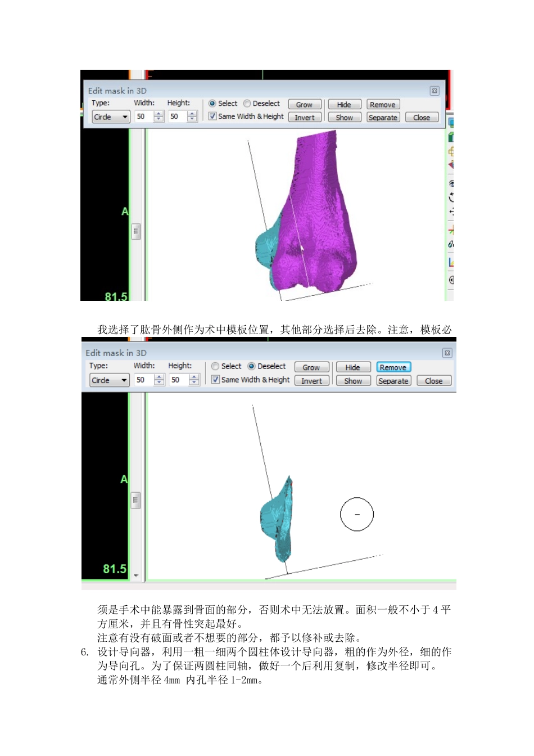Open the Type dropdown in the first Edit mask dialog

(111, 117)
